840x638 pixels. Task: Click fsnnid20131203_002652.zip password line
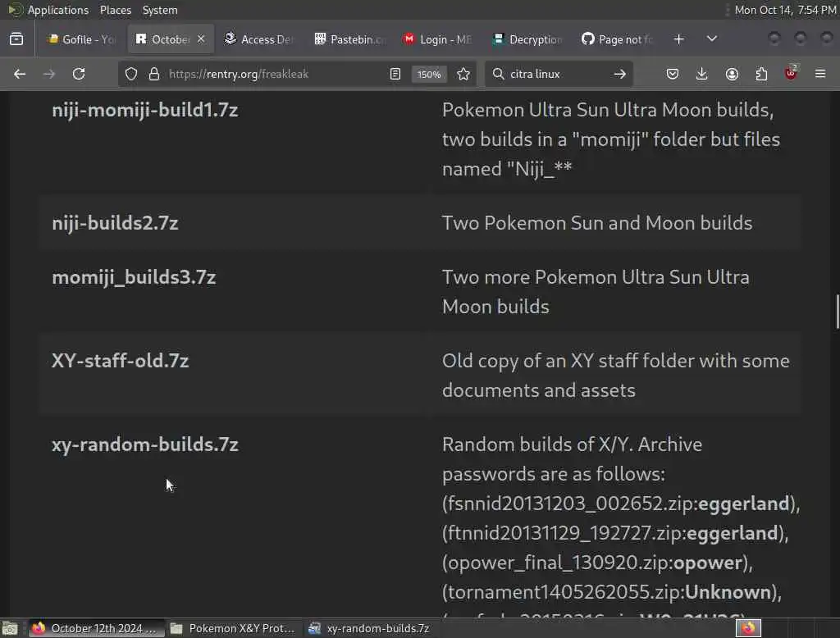click(622, 504)
